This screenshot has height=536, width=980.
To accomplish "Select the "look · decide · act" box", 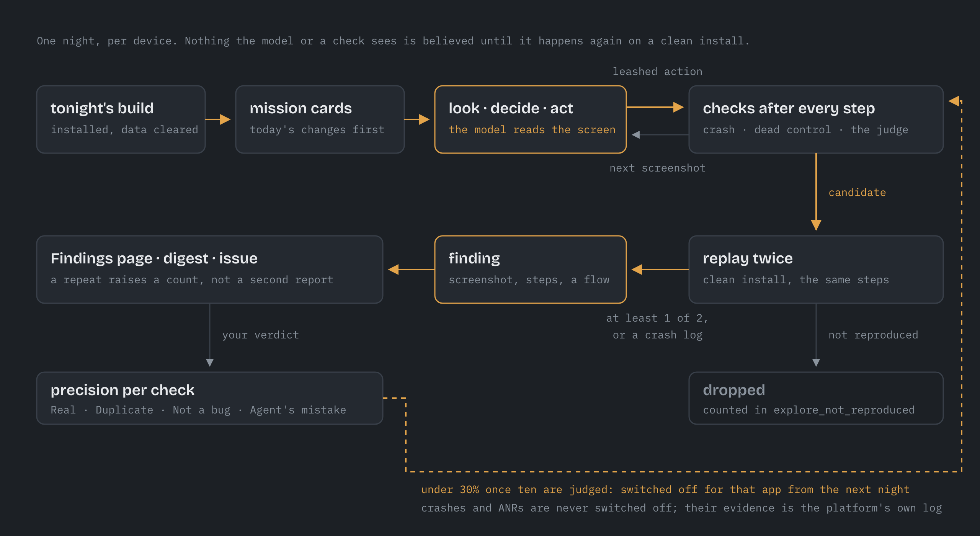I will coord(531,119).
